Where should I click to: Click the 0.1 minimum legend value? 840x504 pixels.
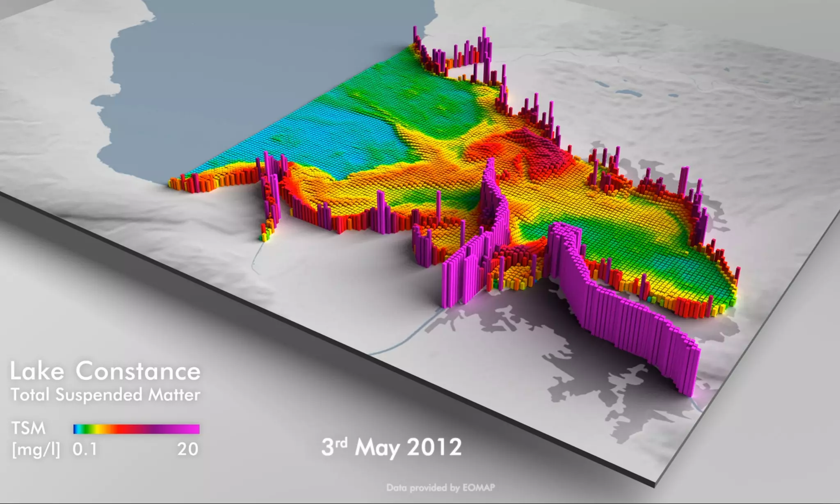click(x=85, y=450)
